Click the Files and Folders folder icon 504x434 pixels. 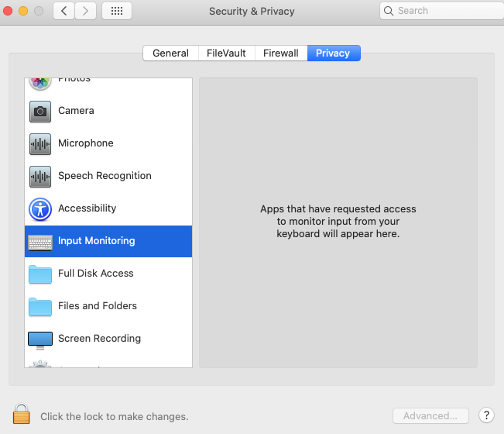(x=40, y=307)
